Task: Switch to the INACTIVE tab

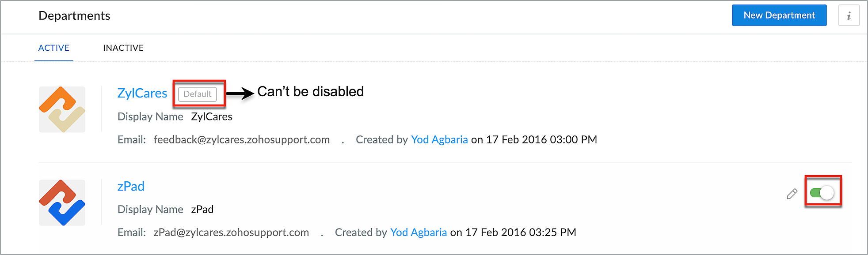Action: [x=123, y=48]
